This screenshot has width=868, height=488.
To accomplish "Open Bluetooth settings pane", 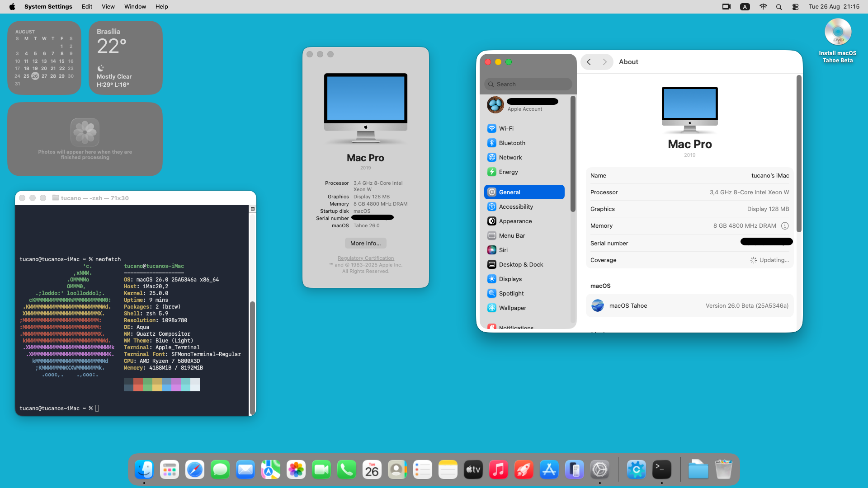I will 512,143.
